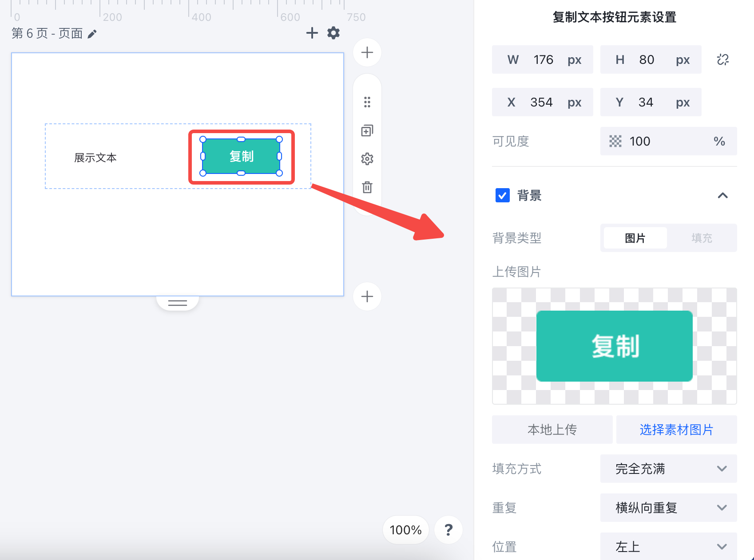This screenshot has height=560, width=754.
Task: Open the 重复 dropdown
Action: tap(669, 508)
